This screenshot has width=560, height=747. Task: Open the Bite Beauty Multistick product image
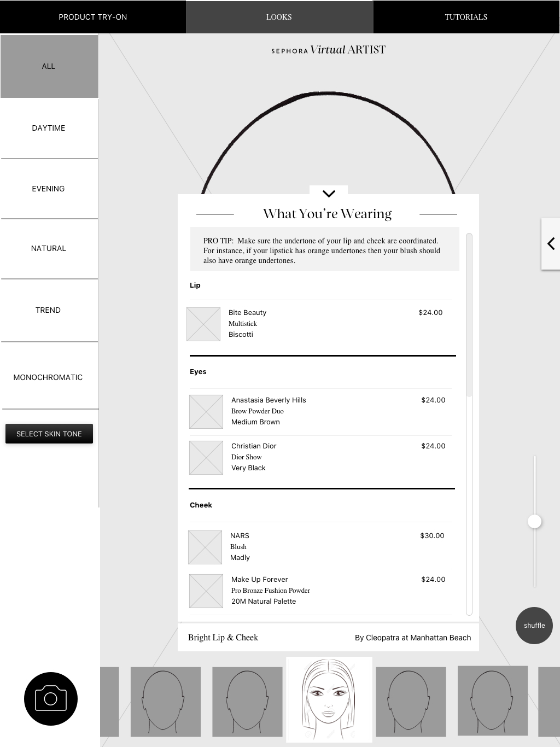point(203,324)
